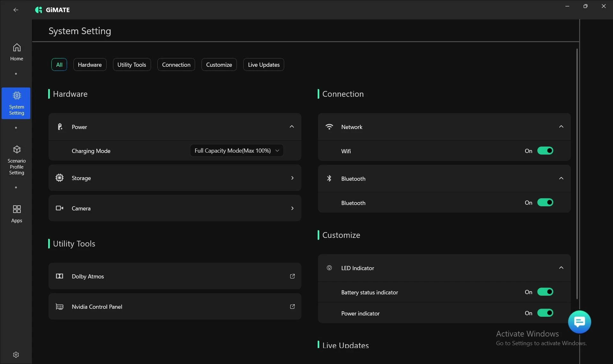Open Scenario Profile Setting from sidebar
Screen dimensions: 613x364
pyautogui.click(x=17, y=160)
